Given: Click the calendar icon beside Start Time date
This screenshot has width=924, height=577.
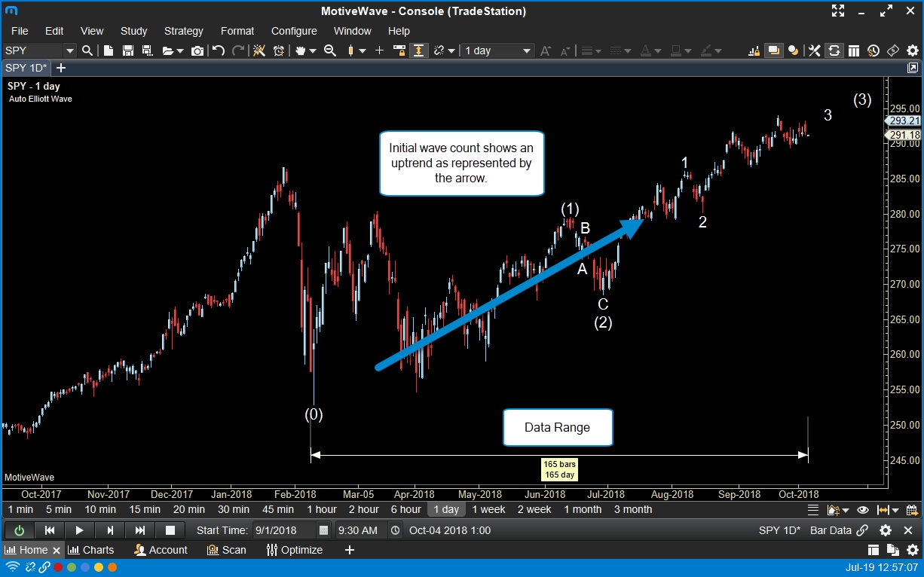Looking at the screenshot, I should (x=323, y=530).
